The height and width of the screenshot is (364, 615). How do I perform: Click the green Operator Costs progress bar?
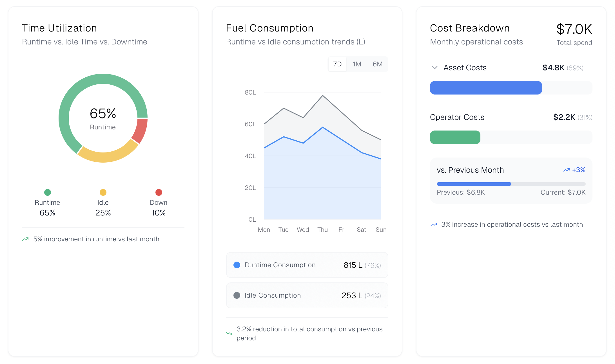[455, 137]
